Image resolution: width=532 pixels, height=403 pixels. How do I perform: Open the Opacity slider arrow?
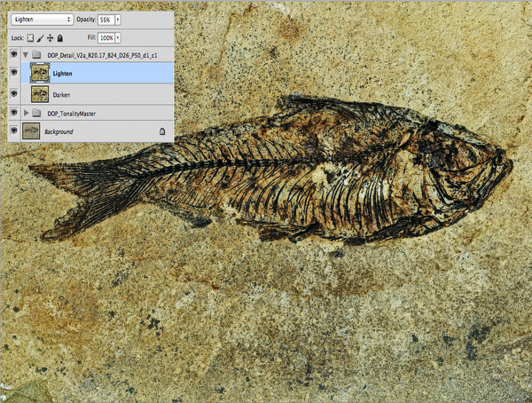click(x=118, y=19)
